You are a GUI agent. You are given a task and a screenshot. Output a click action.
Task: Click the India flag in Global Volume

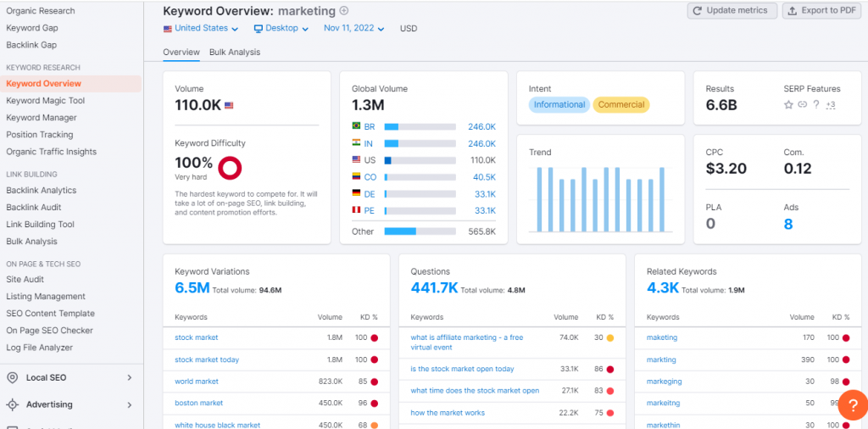(357, 142)
